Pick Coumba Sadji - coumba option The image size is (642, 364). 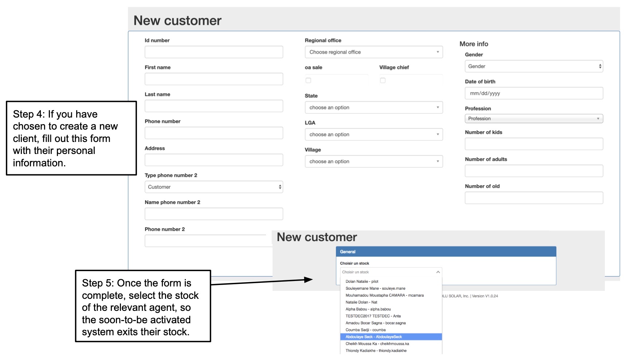click(365, 330)
